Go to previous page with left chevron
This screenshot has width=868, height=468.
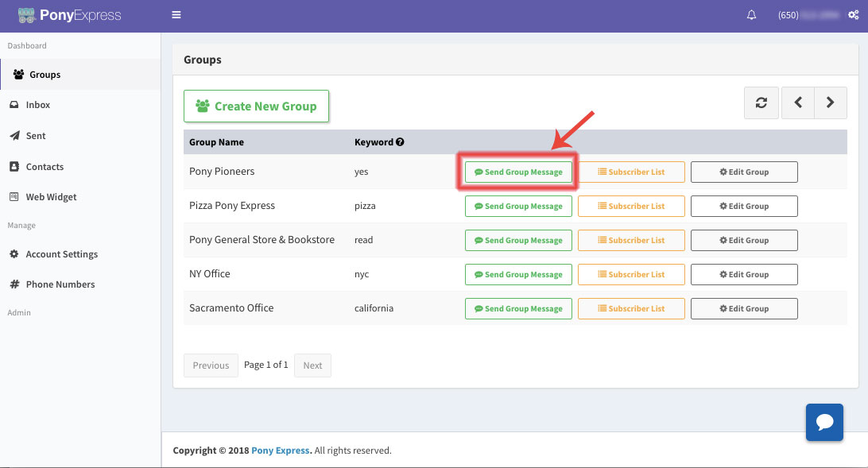click(x=798, y=102)
